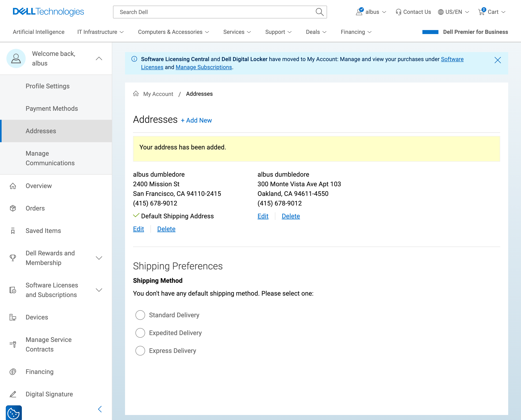Click the search magnifier icon

point(319,12)
